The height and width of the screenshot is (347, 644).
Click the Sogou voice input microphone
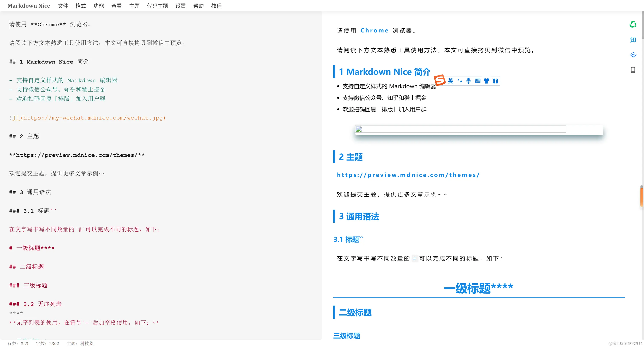469,81
